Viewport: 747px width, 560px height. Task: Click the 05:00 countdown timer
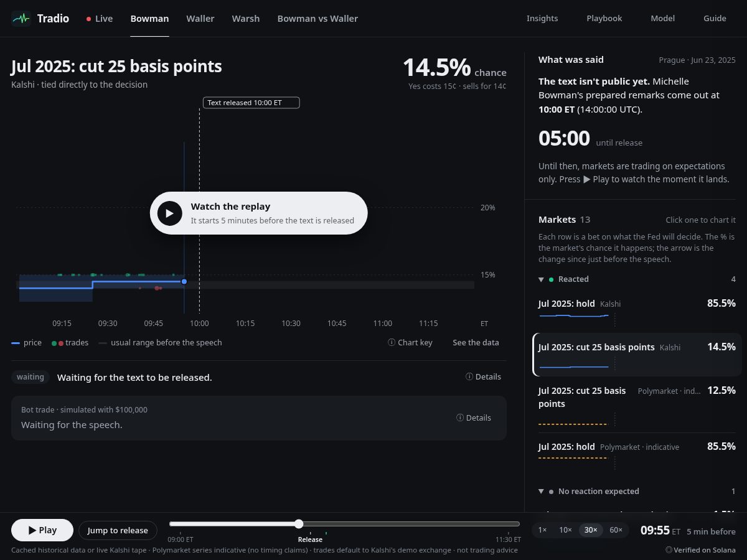pos(564,138)
